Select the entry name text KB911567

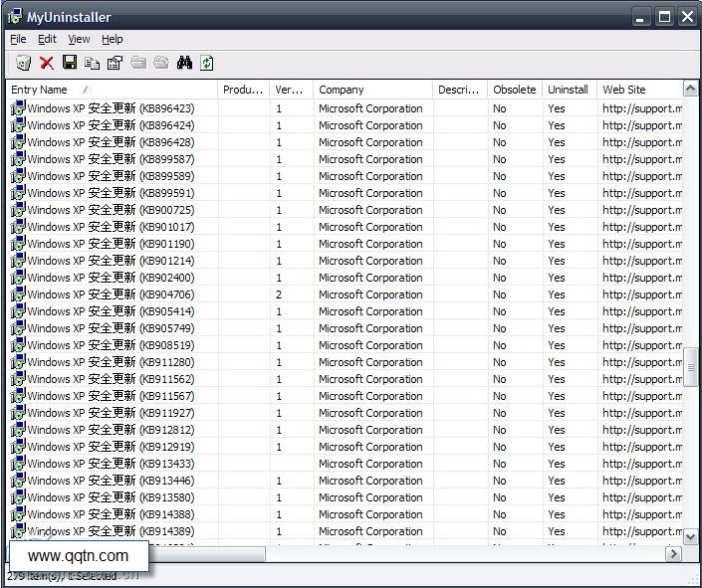[x=112, y=396]
